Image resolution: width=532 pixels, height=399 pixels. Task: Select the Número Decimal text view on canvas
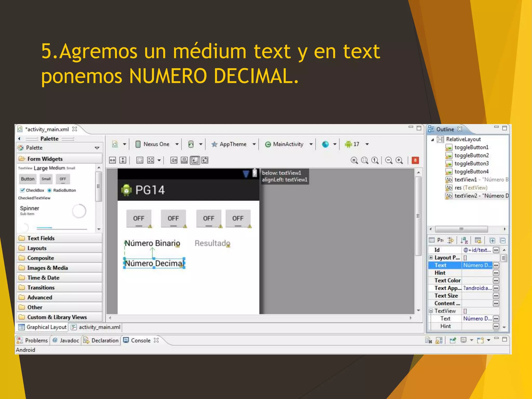tap(154, 263)
